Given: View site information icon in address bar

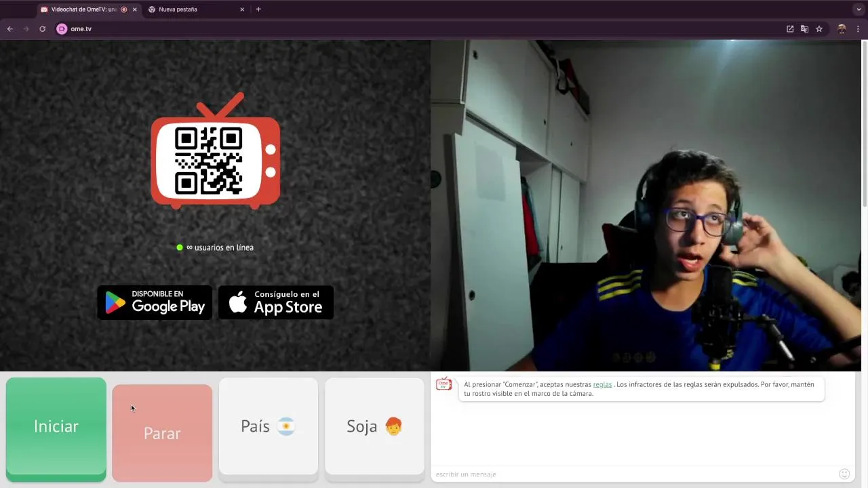Looking at the screenshot, I should tap(62, 29).
